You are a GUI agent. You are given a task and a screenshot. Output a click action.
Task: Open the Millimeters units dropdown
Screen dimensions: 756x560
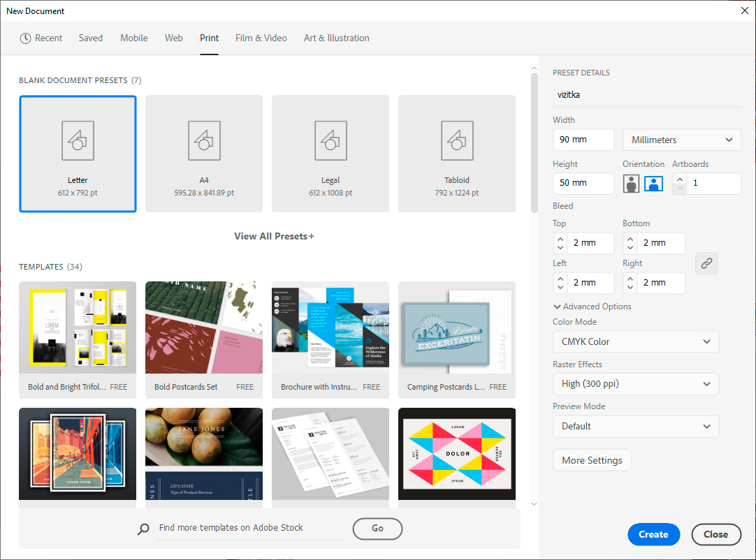pos(681,140)
